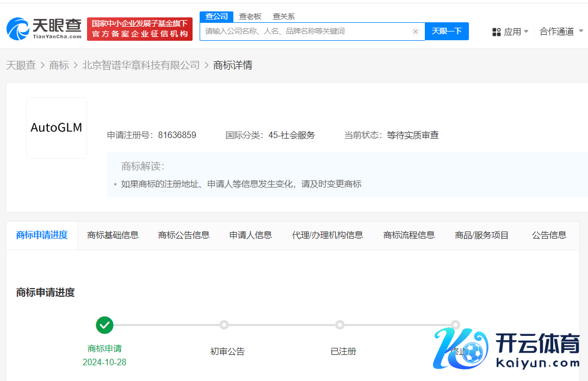Go to 北京智谱华章科技有限公司 breadcrumb link
This screenshot has height=381, width=588.
click(x=141, y=65)
